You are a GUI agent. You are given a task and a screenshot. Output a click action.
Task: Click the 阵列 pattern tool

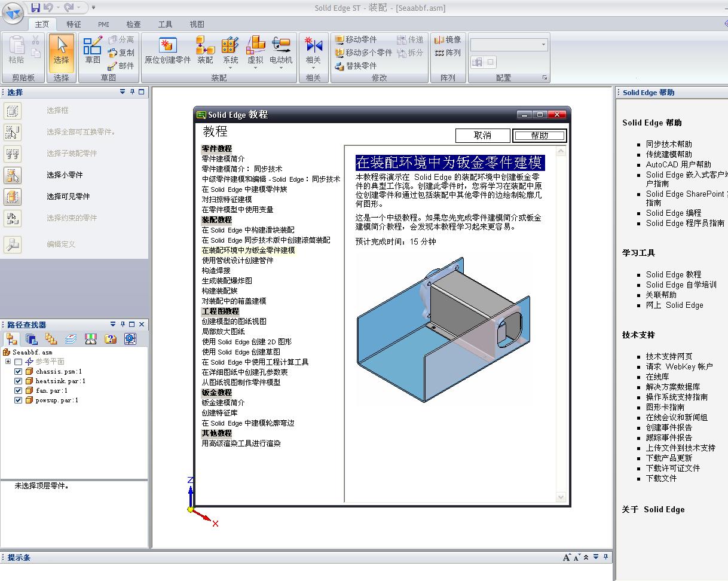point(448,53)
